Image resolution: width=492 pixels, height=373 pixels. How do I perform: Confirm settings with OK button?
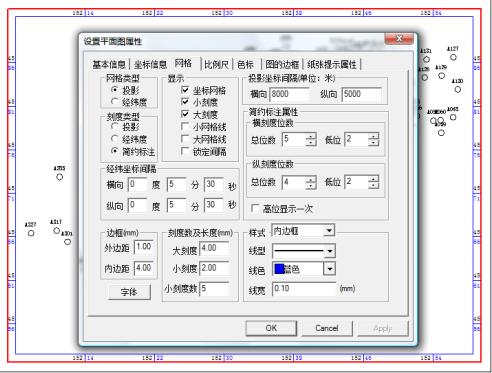pyautogui.click(x=271, y=328)
